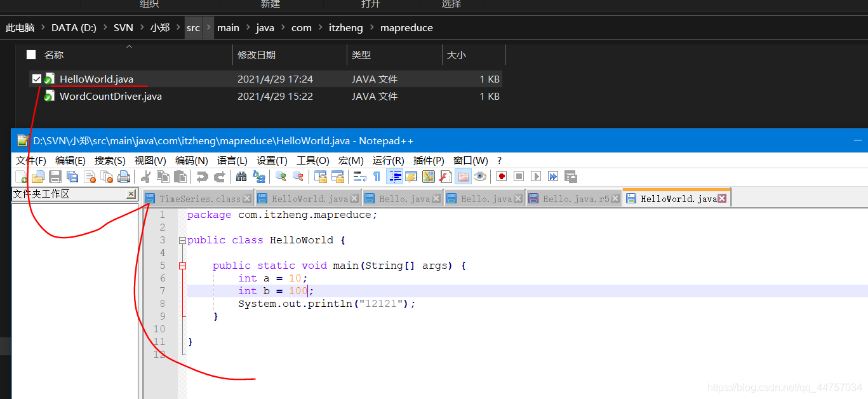This screenshot has width=868, height=399.
Task: Switch to the TimeSeries.class tab
Action: click(x=199, y=199)
